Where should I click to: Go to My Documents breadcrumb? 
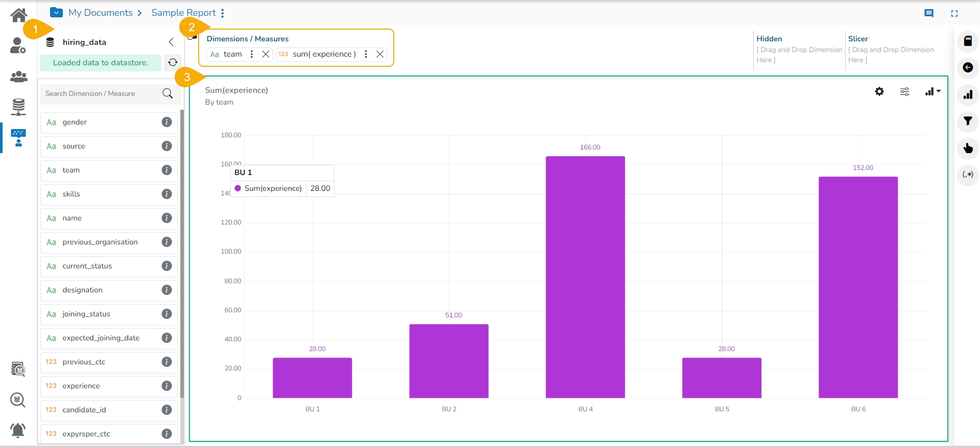pyautogui.click(x=100, y=13)
